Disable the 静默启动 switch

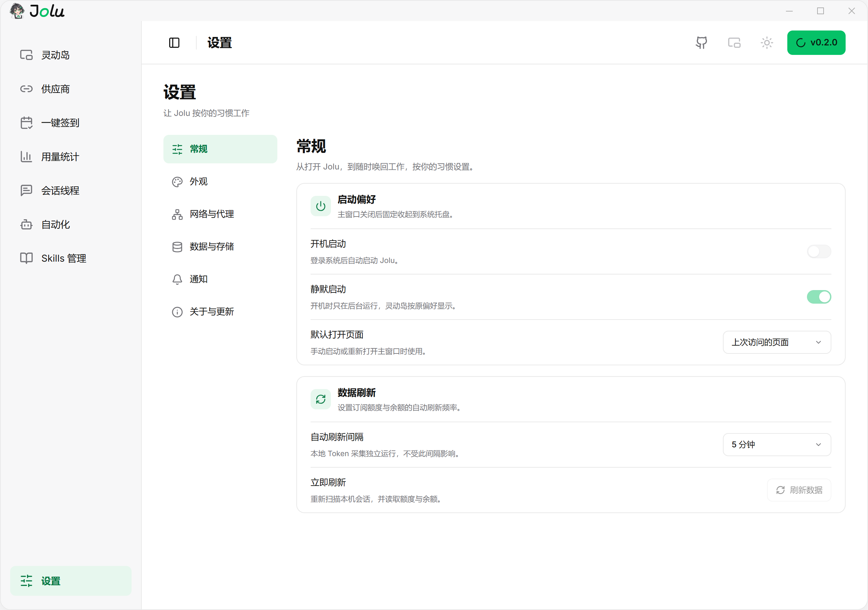819,297
